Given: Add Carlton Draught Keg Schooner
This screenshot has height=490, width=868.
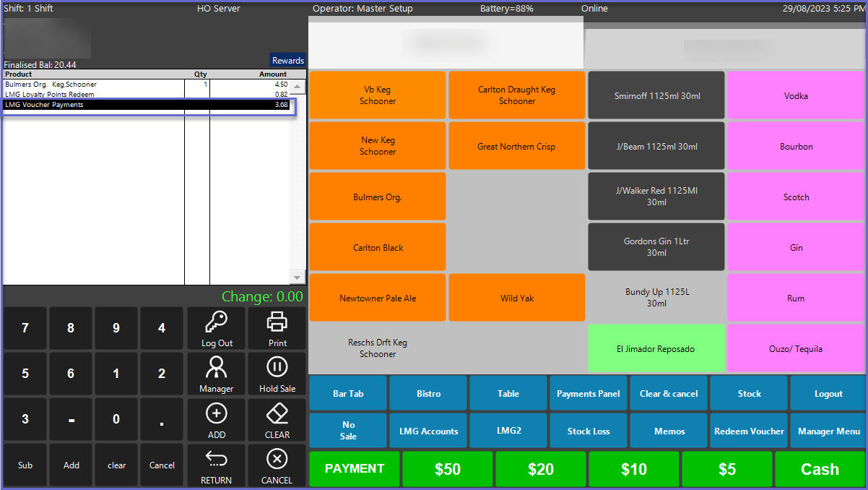Looking at the screenshot, I should tap(517, 95).
